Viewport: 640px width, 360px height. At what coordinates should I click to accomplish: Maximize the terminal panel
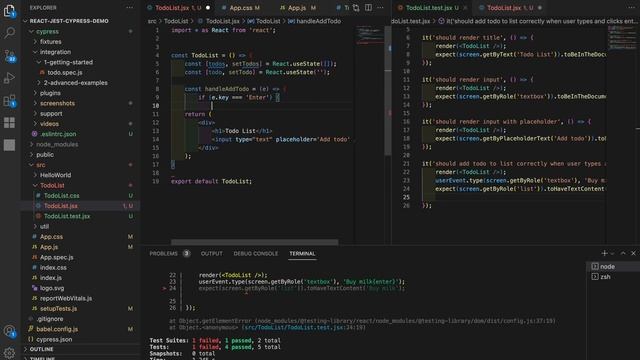tap(623, 253)
